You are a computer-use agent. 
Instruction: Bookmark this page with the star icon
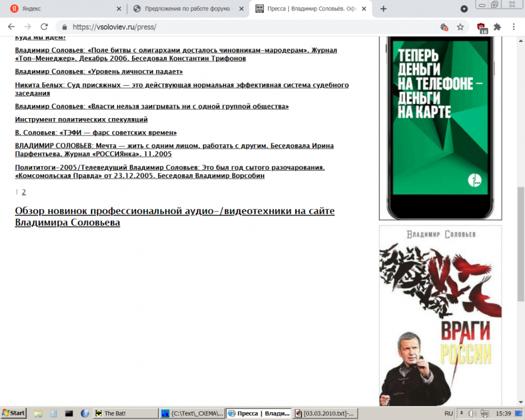(x=460, y=27)
